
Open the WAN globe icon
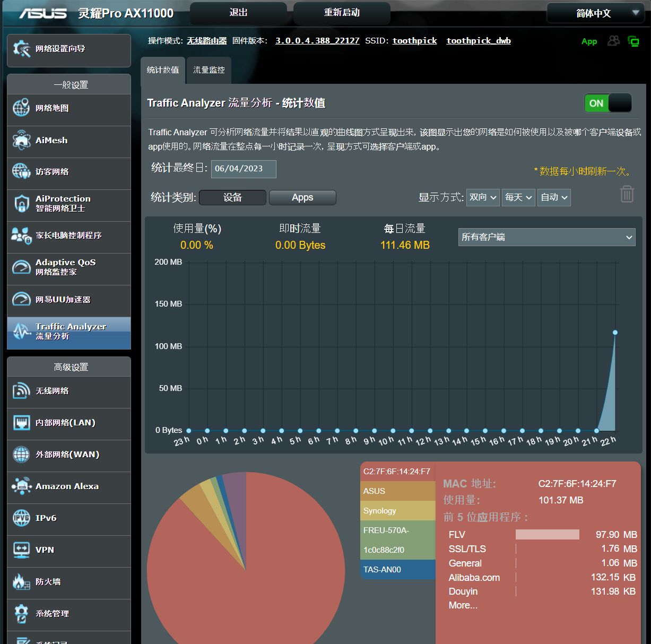(x=21, y=454)
